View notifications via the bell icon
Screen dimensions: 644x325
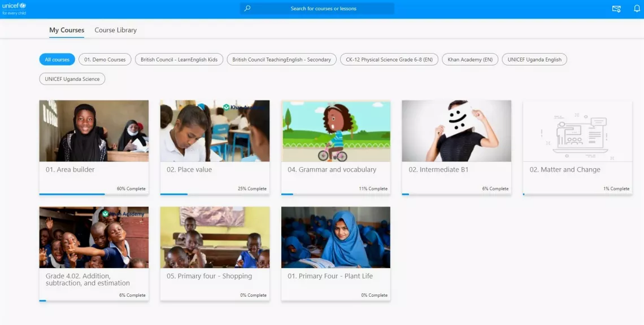point(638,9)
